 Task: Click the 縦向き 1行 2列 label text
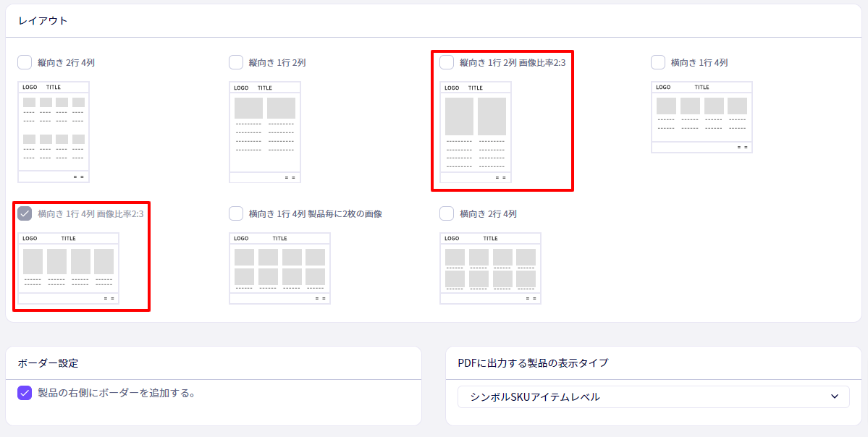(277, 63)
